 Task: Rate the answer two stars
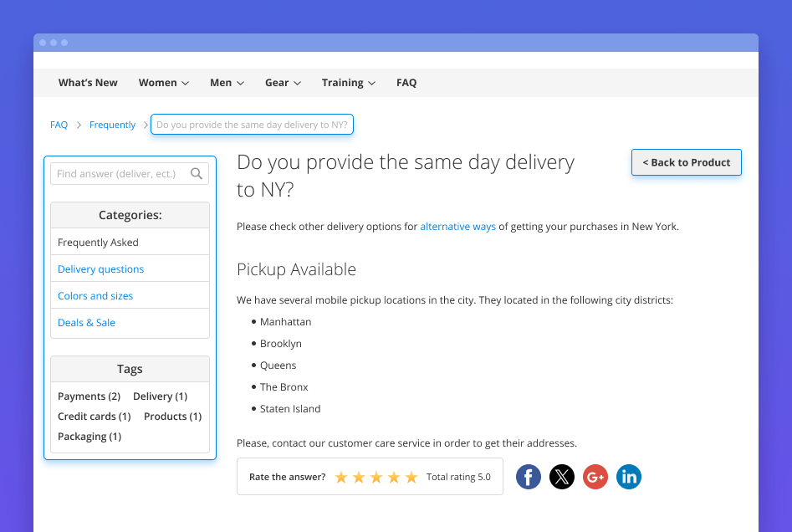point(359,477)
